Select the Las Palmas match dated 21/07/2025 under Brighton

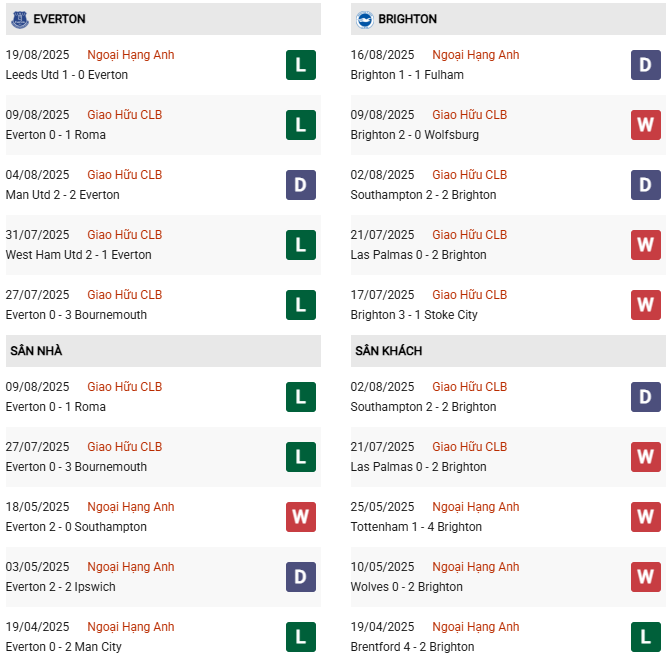[x=419, y=255]
